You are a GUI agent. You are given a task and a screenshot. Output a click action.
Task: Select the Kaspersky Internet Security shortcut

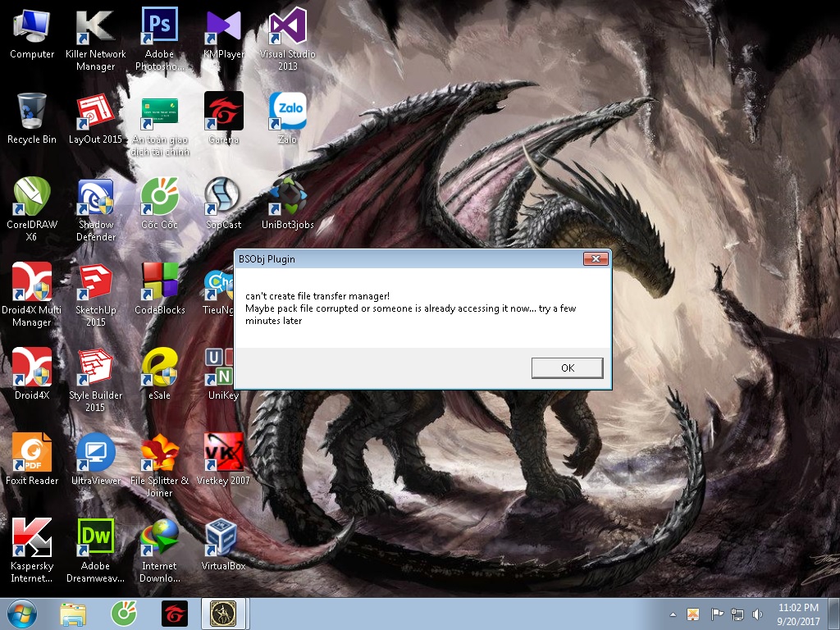pyautogui.click(x=32, y=550)
